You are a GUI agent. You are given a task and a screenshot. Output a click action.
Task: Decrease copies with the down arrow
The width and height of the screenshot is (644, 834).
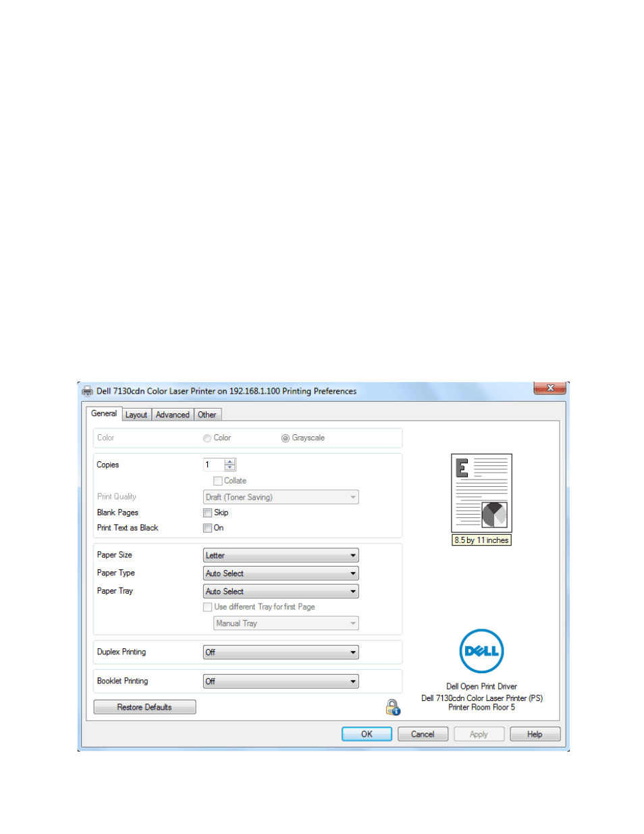tap(230, 467)
